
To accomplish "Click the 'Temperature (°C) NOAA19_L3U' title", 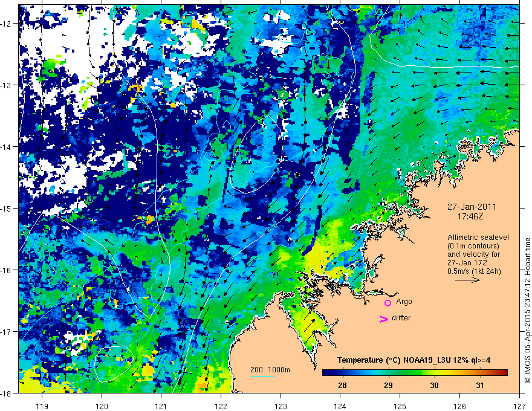I will 393,360.
